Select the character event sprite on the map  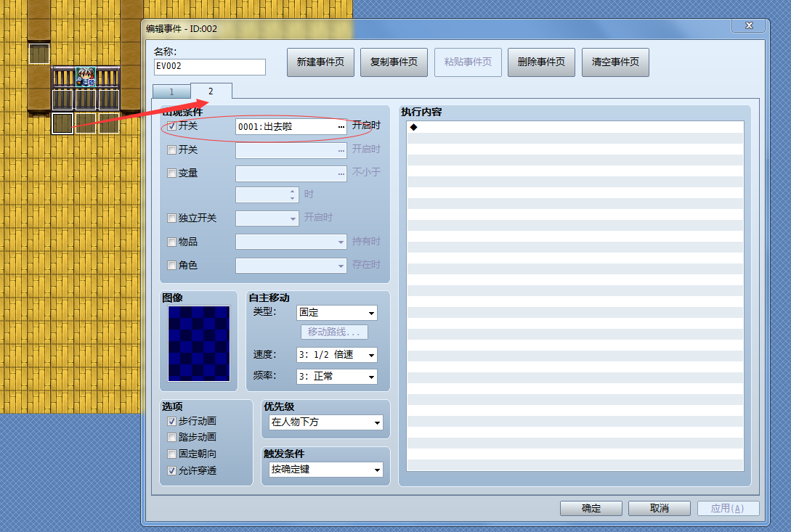pyautogui.click(x=85, y=77)
